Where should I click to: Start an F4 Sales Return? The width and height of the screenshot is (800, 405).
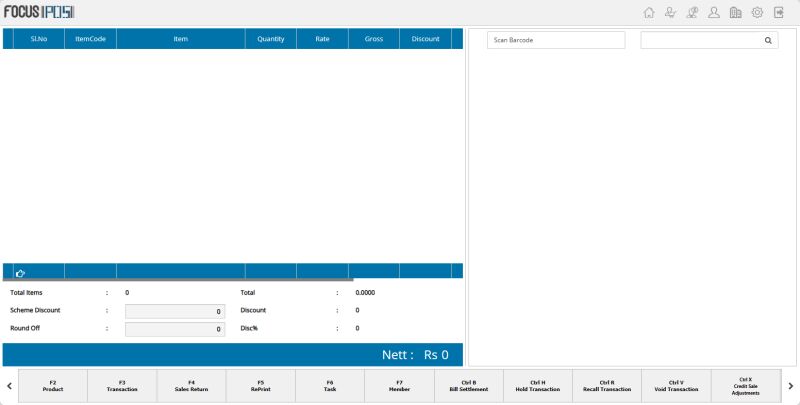pyautogui.click(x=191, y=385)
